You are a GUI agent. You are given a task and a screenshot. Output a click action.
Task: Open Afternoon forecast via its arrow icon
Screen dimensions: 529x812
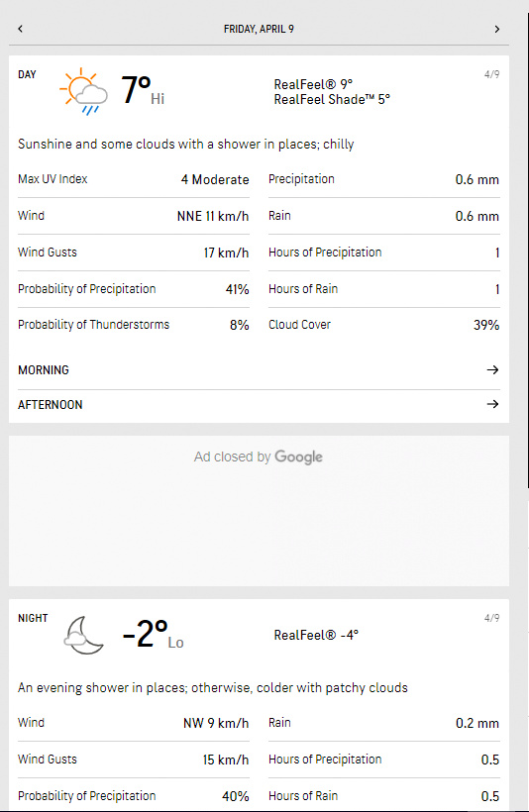coord(492,404)
